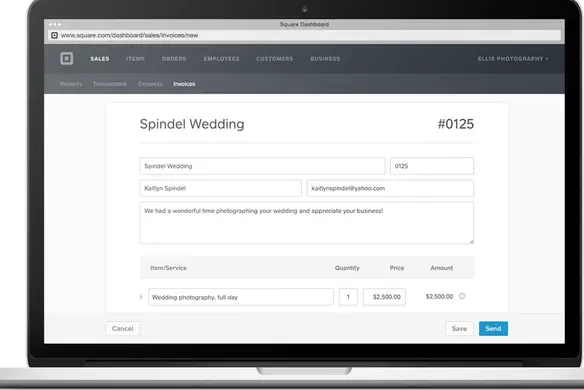Open the Sales menu
The width and height of the screenshot is (584, 390).
(x=100, y=59)
